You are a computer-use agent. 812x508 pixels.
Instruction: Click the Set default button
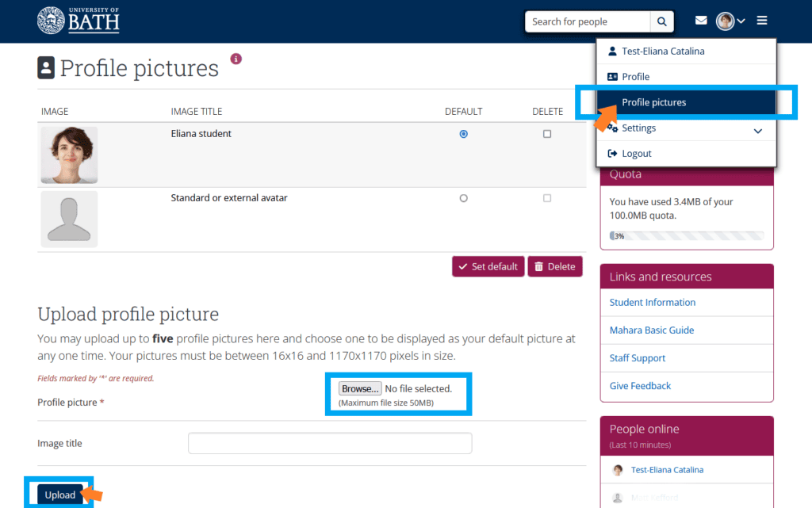click(488, 266)
